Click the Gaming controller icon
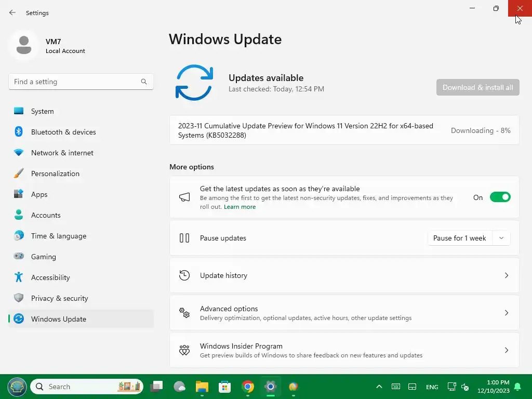This screenshot has height=399, width=532. tap(19, 256)
